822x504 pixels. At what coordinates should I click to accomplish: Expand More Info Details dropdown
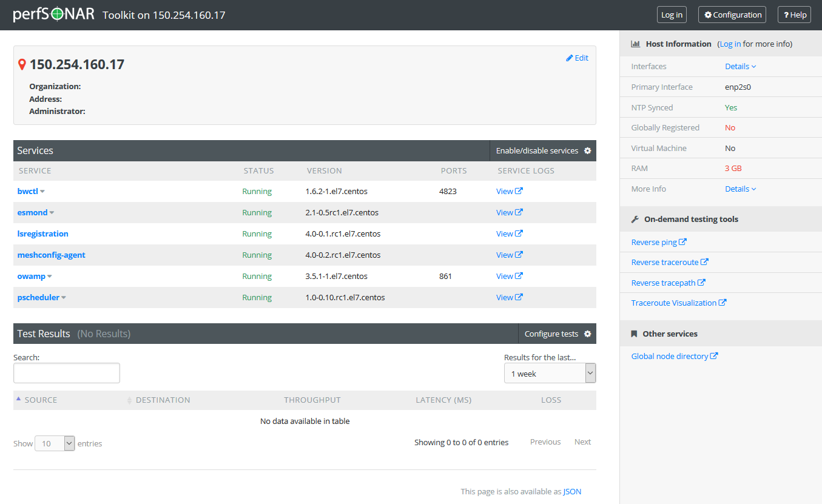741,189
